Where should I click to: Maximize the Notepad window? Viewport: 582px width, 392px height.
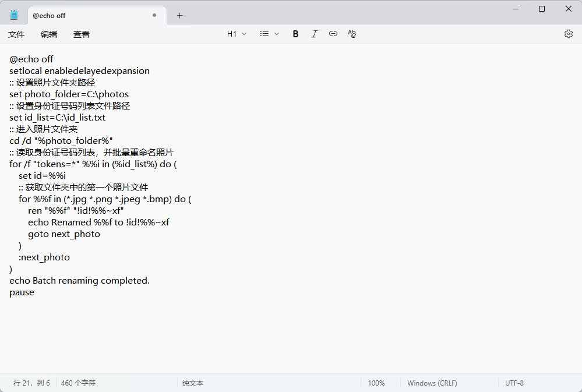click(542, 9)
